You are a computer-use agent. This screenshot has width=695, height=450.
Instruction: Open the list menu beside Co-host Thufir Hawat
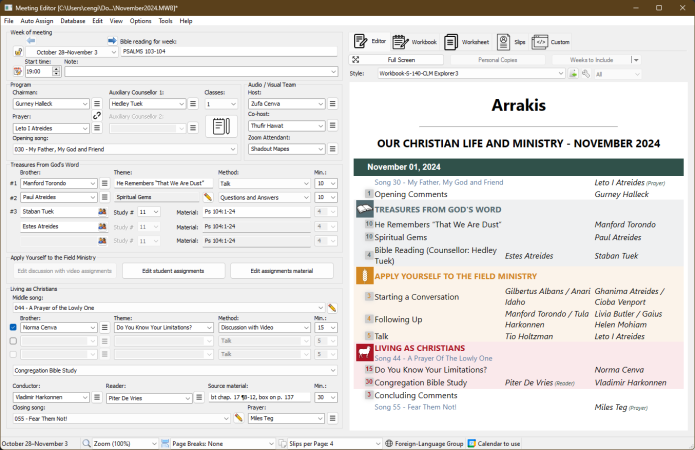click(x=332, y=126)
